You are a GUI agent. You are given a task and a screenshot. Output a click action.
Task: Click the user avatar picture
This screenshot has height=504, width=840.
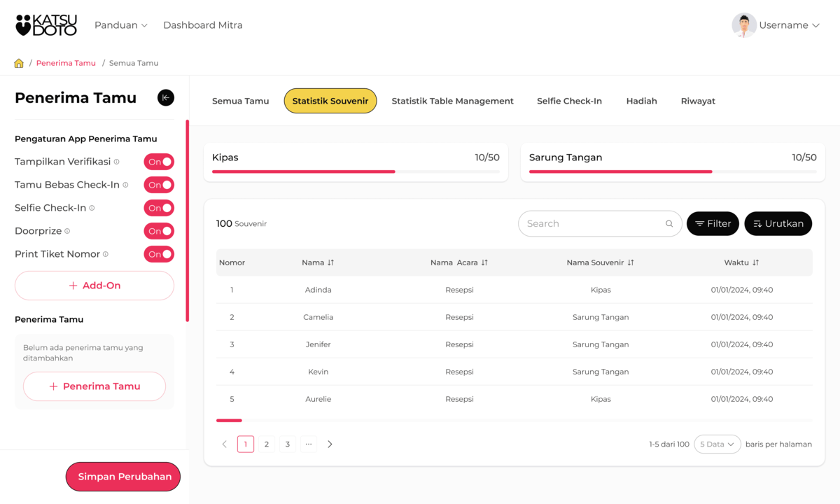[x=743, y=25]
